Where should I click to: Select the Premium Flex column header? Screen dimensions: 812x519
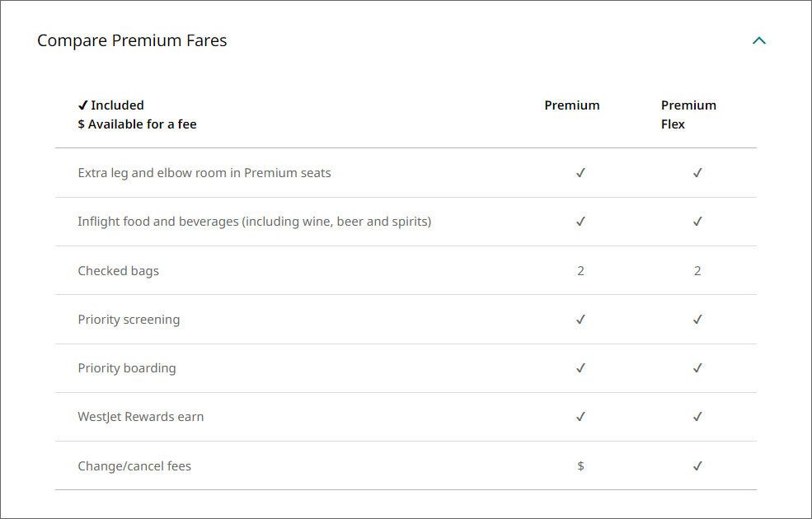[x=688, y=115]
